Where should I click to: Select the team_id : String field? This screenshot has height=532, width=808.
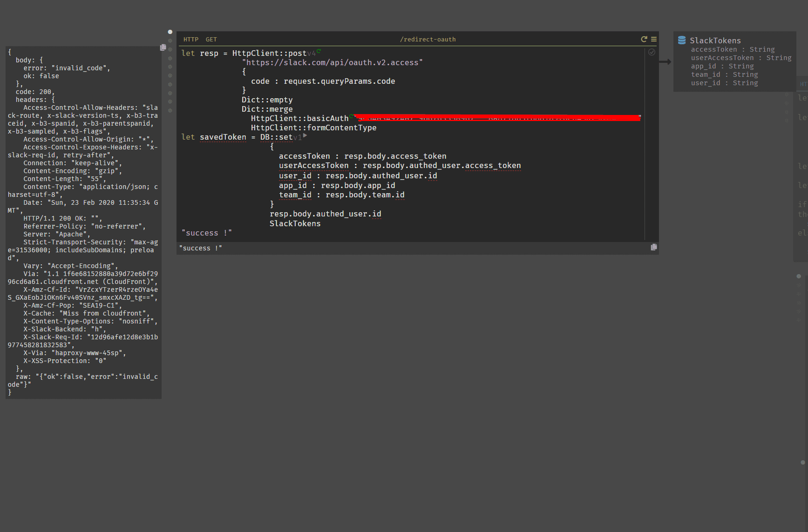(x=725, y=74)
